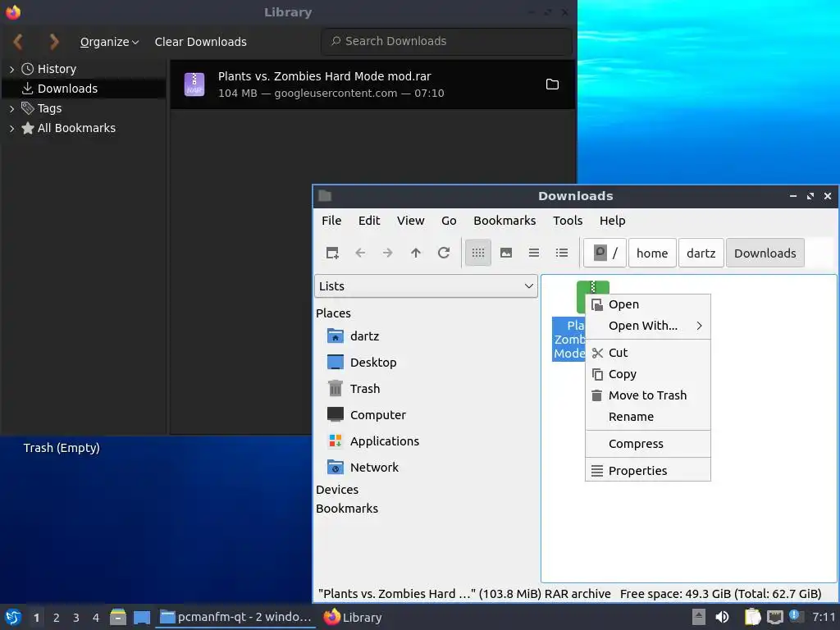Activate pcmanfm-qt taskbar entry
This screenshot has width=840, height=630.
point(235,617)
